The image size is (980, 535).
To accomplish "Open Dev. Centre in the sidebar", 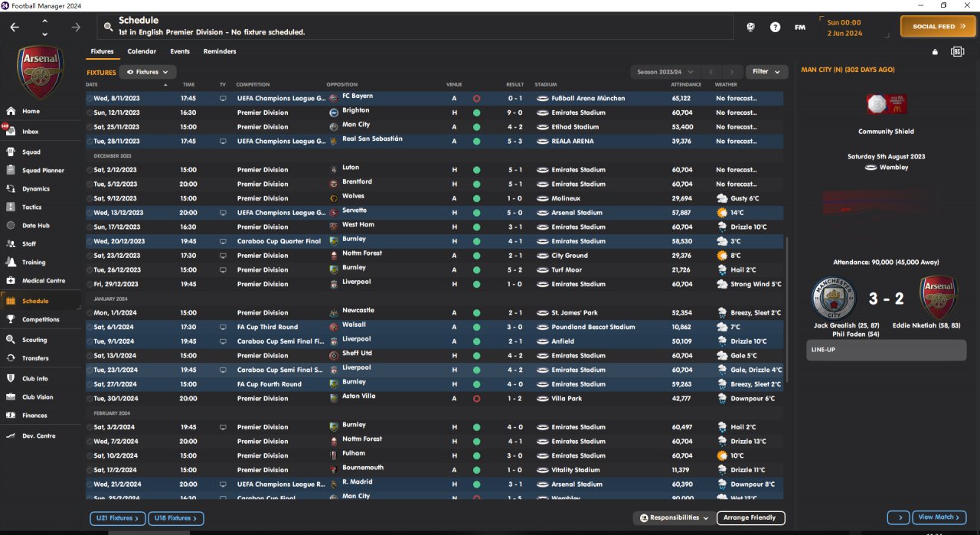I will [x=38, y=436].
